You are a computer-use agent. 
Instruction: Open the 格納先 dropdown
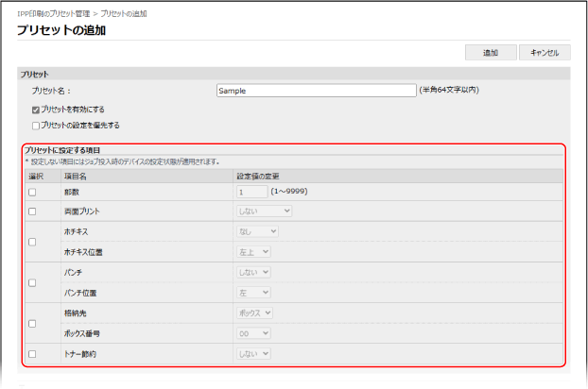[x=253, y=313]
